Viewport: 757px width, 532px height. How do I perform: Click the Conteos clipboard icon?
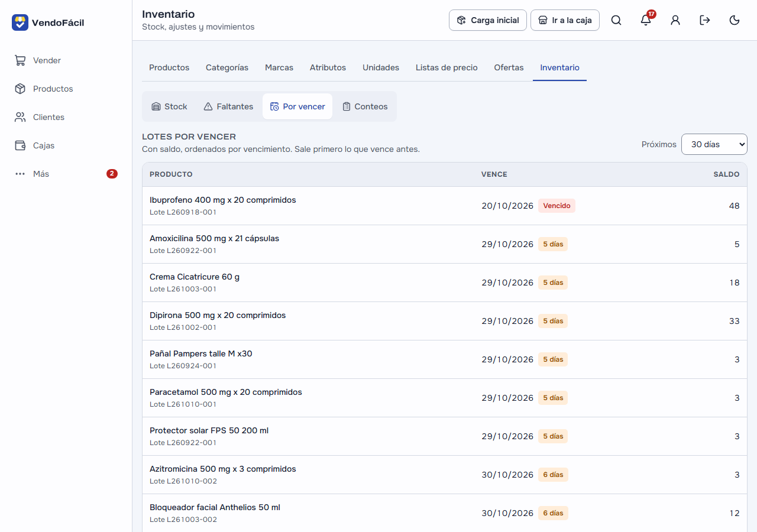tap(347, 106)
